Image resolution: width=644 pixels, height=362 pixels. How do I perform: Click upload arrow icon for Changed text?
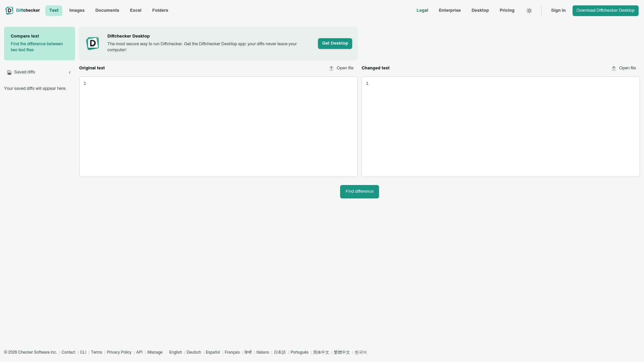pyautogui.click(x=614, y=68)
